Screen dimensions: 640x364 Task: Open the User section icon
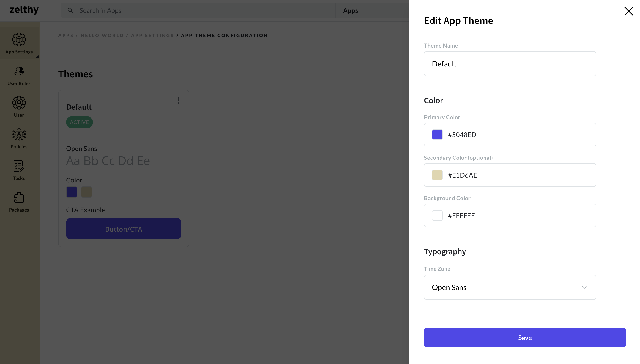[x=19, y=103]
